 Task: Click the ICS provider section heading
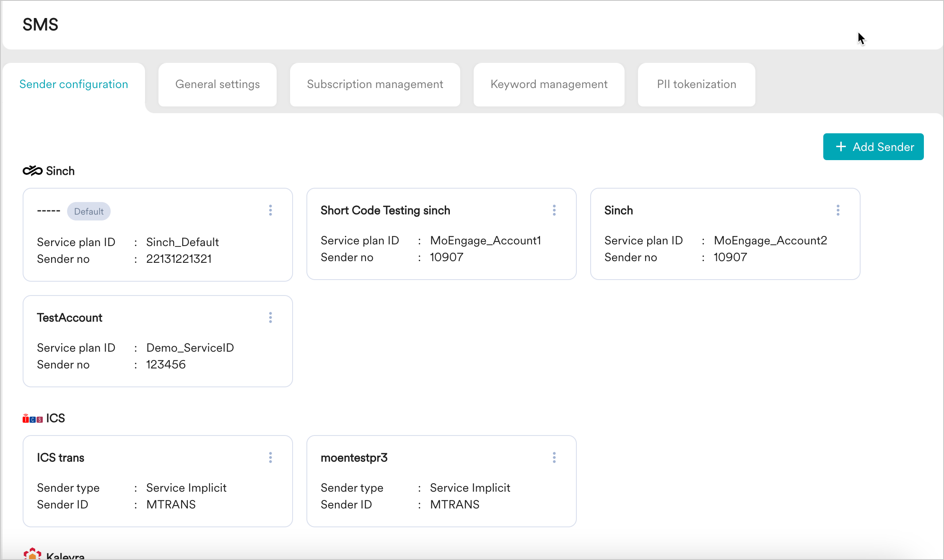tap(55, 418)
